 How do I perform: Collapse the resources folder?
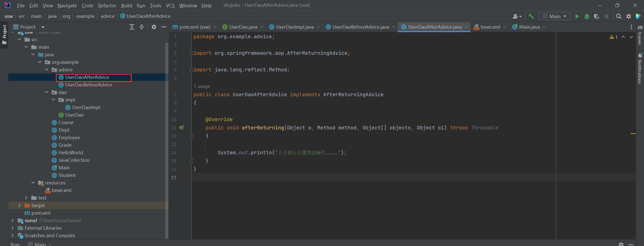[33, 183]
